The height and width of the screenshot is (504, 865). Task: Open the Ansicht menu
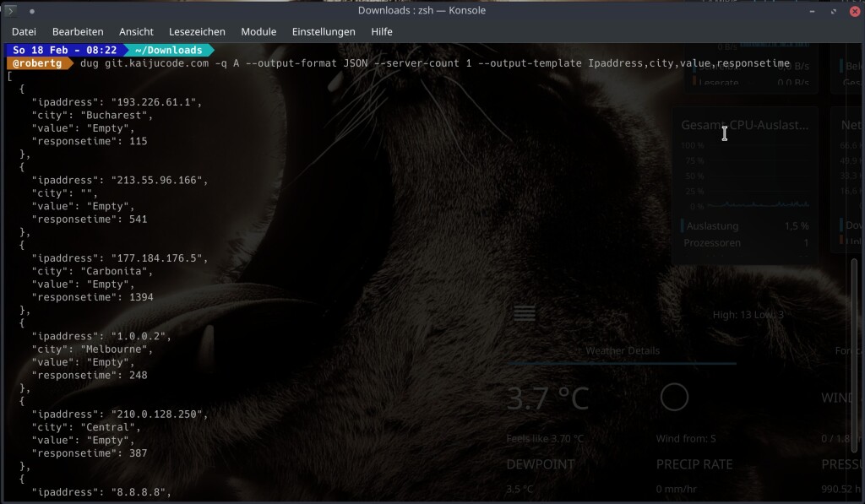[x=136, y=32]
